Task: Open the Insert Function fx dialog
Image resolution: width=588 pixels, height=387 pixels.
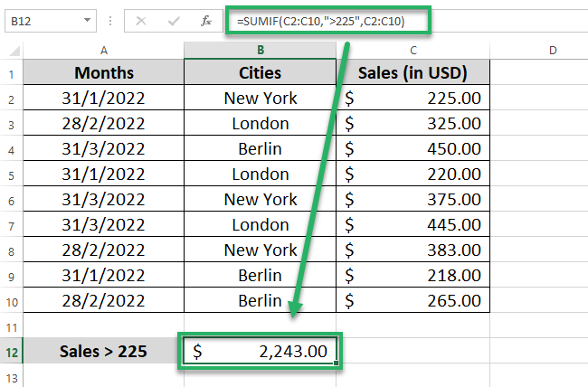Action: (x=206, y=21)
